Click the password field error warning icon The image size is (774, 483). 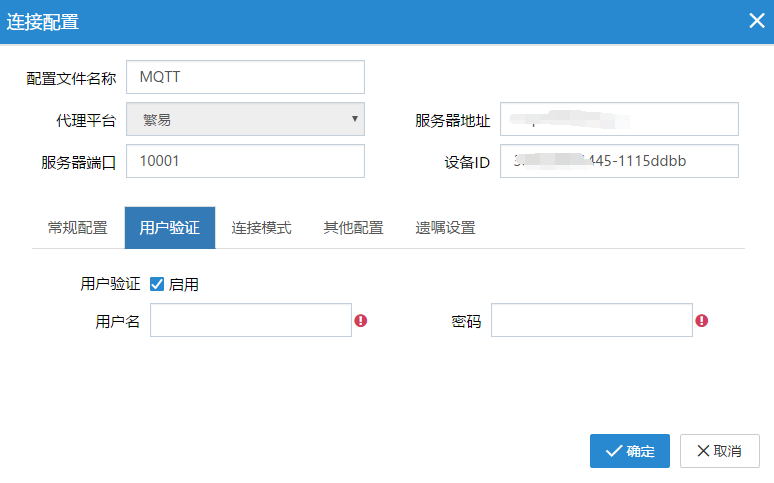[x=702, y=321]
